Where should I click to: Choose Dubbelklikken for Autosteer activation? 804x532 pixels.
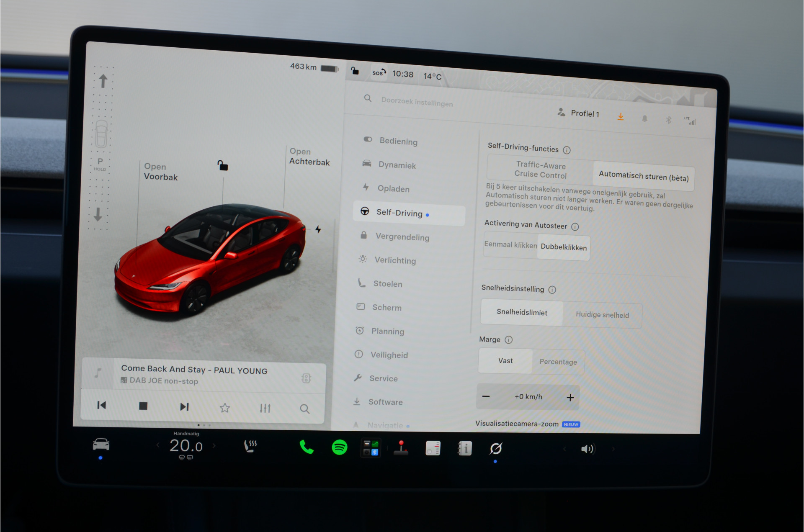point(564,247)
